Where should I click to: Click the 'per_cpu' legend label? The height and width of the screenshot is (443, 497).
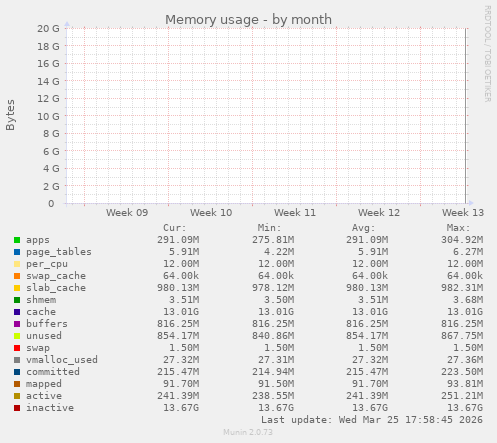47,264
